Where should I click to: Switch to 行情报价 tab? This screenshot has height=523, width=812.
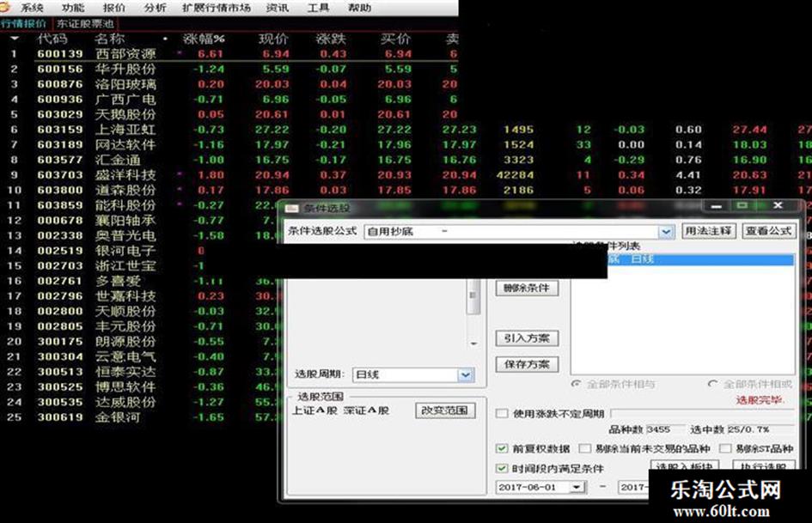(24, 23)
